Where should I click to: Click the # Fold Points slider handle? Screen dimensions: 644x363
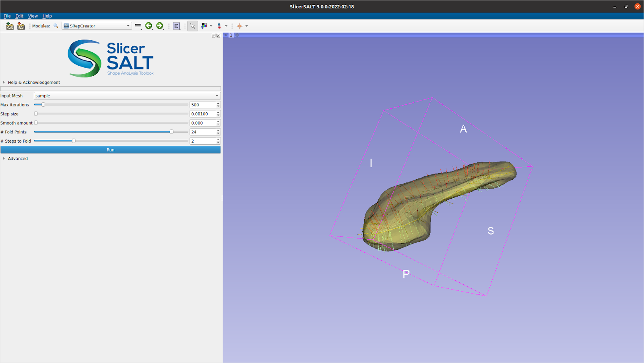[171, 132]
